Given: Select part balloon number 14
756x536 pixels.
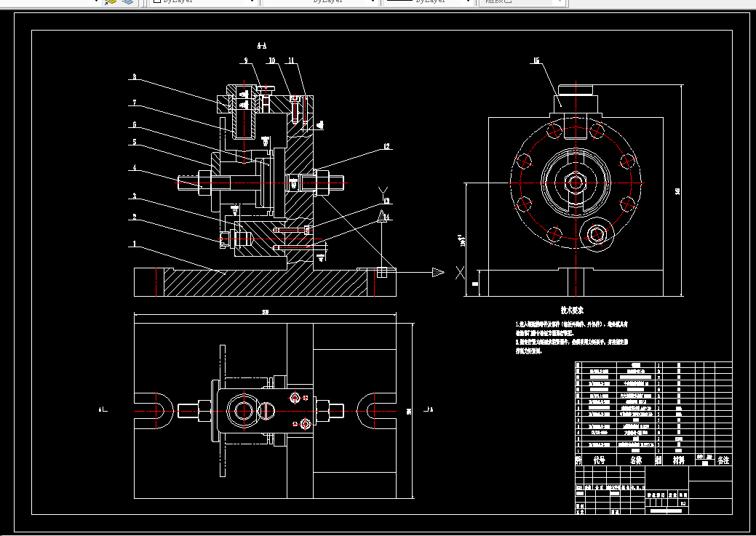Looking at the screenshot, I should pos(386,217).
